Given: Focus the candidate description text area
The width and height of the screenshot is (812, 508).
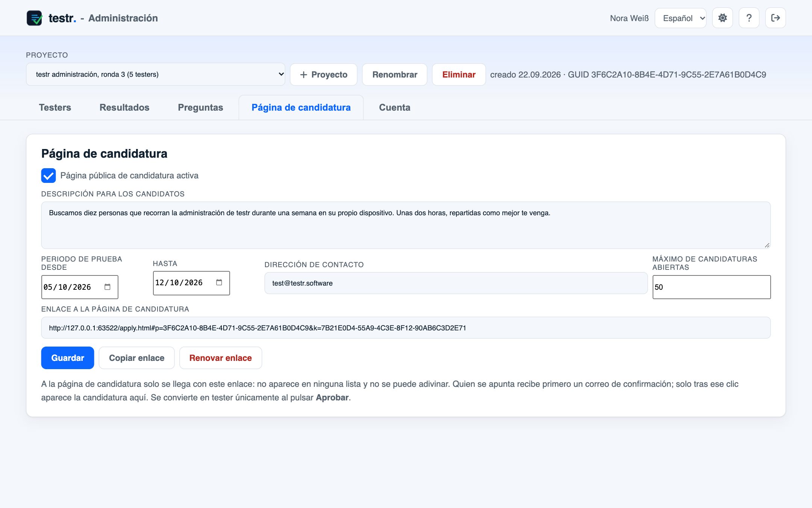Looking at the screenshot, I should [x=406, y=225].
